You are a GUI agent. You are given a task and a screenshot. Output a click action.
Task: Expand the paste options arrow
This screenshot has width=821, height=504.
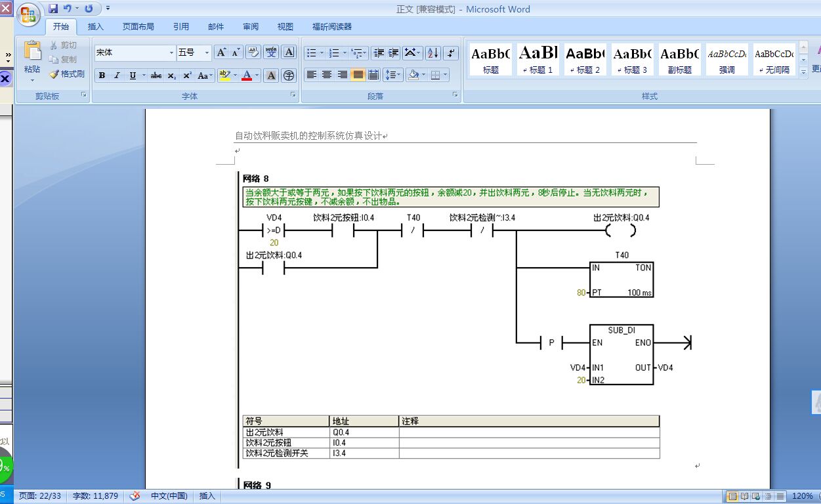click(x=32, y=80)
